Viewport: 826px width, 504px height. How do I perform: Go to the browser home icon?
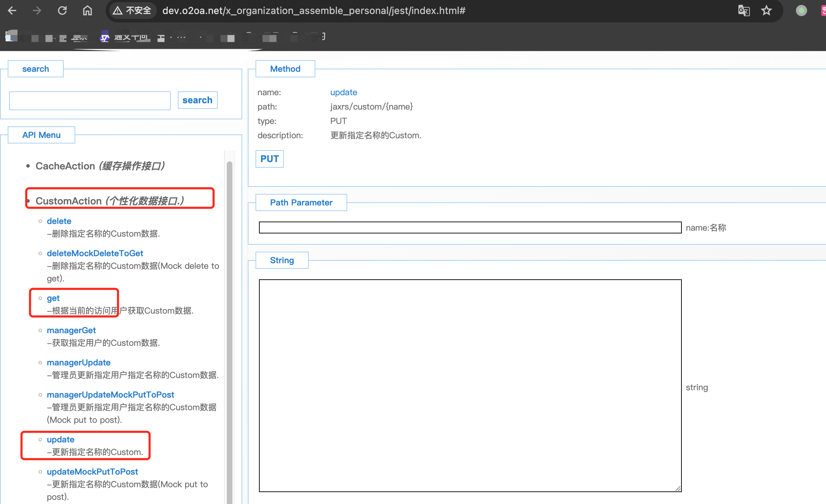tap(87, 10)
